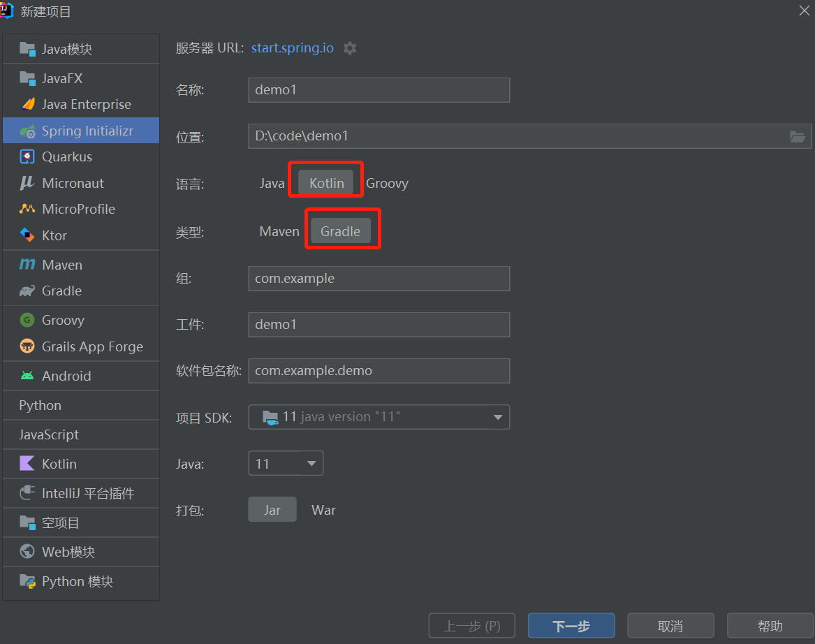This screenshot has width=815, height=644.
Task: Click the Android robot icon
Action: click(27, 375)
